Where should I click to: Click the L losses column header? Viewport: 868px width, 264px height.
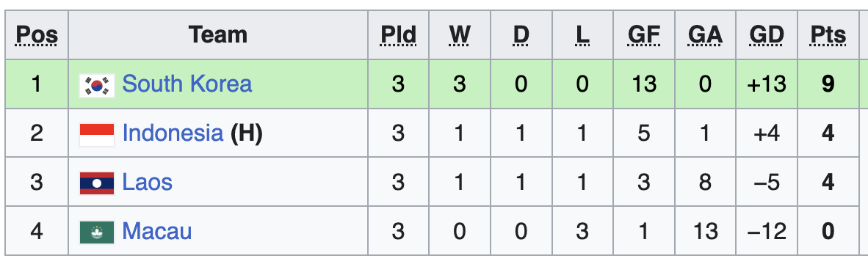(x=582, y=35)
